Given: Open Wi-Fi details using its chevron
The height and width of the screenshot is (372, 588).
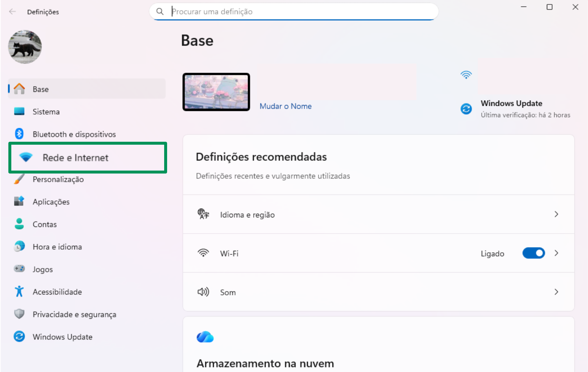Looking at the screenshot, I should click(556, 253).
